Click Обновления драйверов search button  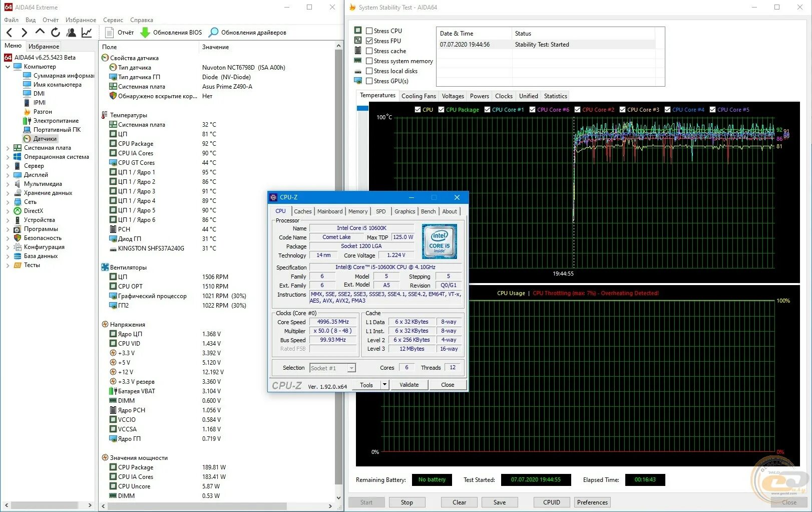pyautogui.click(x=247, y=33)
